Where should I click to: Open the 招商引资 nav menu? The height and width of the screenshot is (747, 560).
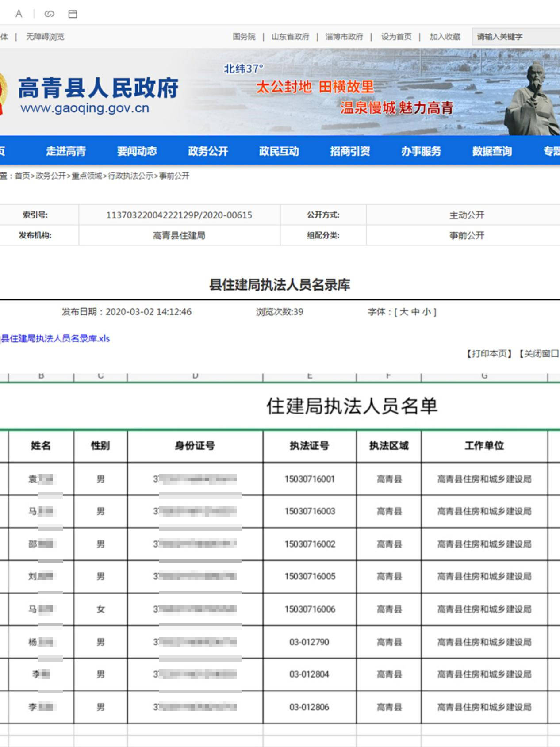350,151
